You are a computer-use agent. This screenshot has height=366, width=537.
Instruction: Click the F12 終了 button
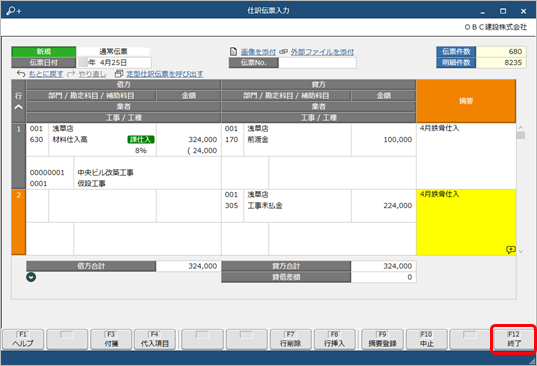tap(514, 339)
